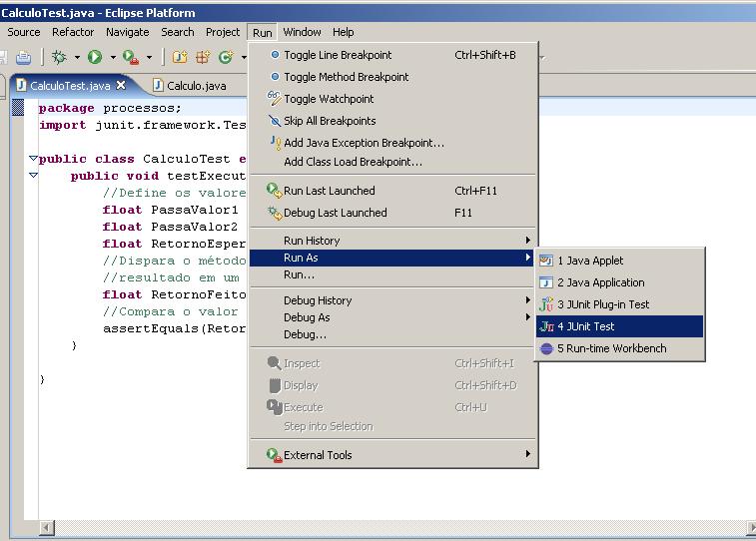The image size is (756, 541).
Task: Choose 2 Java Application in submenu
Action: pyautogui.click(x=619, y=282)
